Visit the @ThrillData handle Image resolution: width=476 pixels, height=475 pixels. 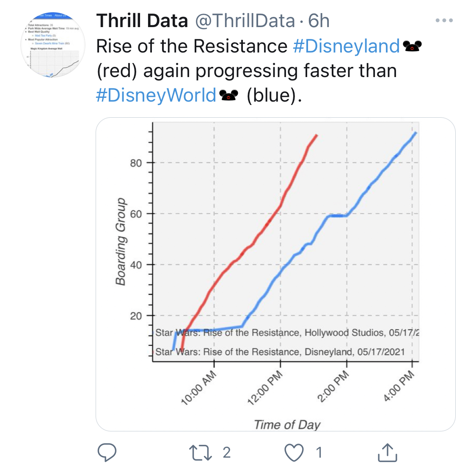tap(245, 21)
